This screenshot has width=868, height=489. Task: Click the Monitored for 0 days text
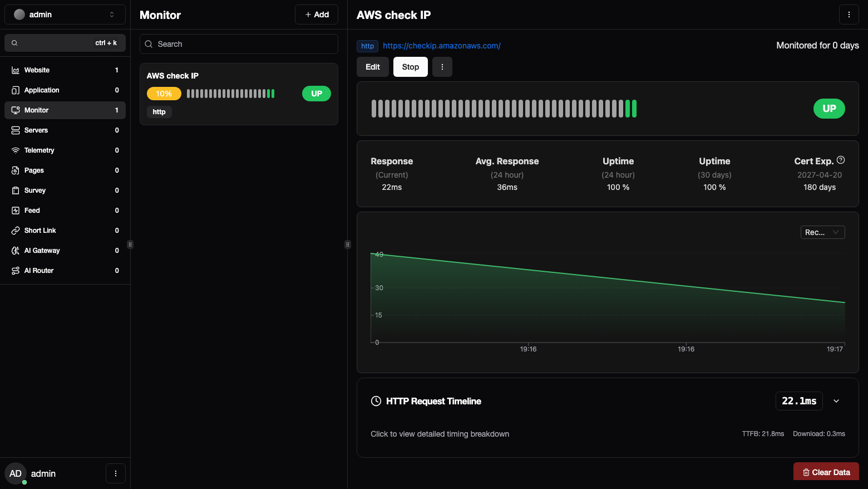818,46
